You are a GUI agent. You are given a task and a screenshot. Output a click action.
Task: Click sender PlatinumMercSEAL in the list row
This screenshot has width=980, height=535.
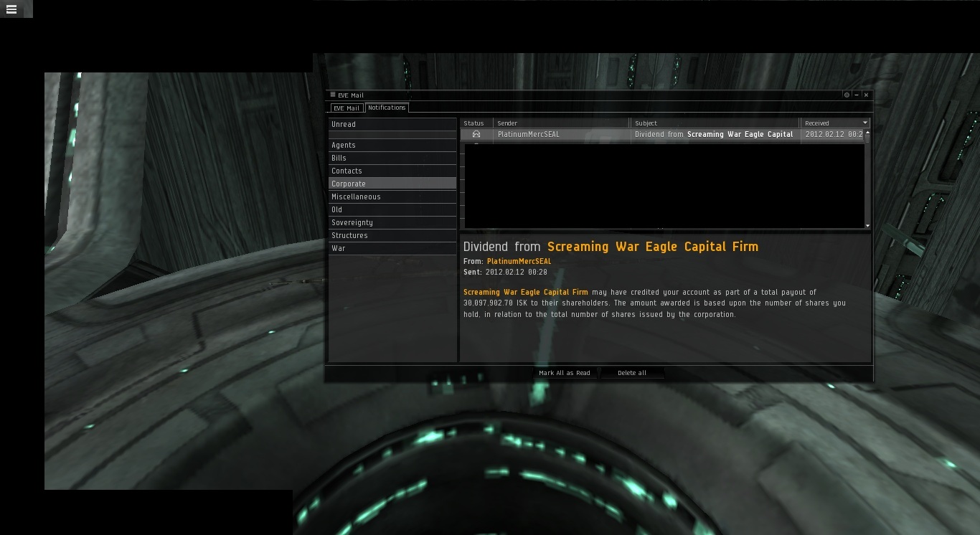pos(529,134)
